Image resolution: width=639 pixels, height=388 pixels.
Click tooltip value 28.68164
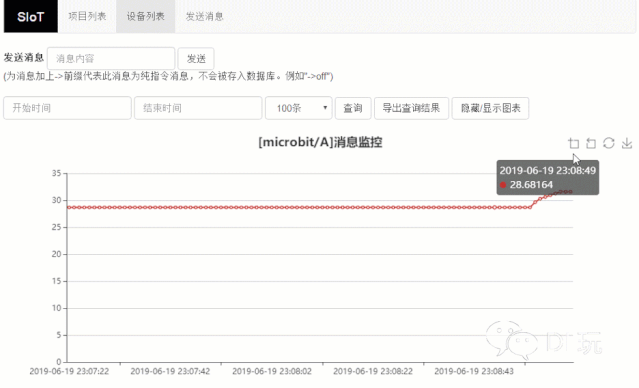531,185
